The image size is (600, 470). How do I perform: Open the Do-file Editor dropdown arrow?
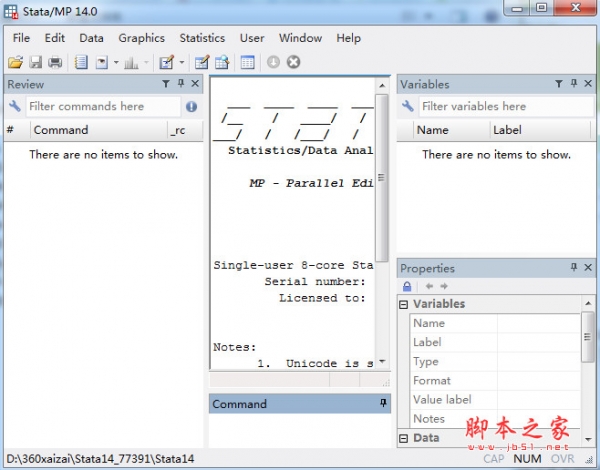coord(182,62)
